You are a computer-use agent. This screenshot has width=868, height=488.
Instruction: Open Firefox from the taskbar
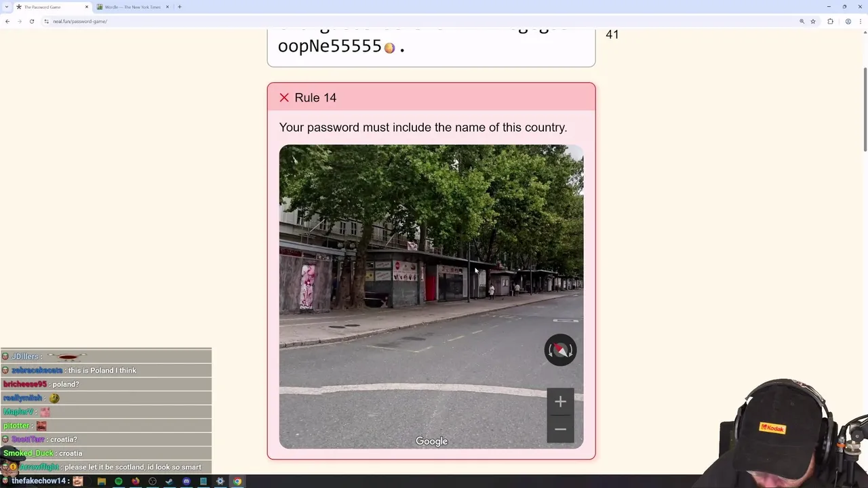point(136,481)
